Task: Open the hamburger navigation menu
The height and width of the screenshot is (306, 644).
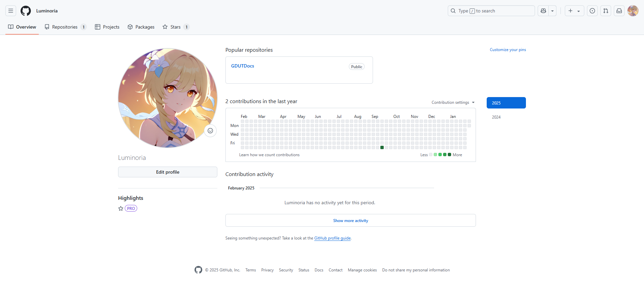Action: 11,11
